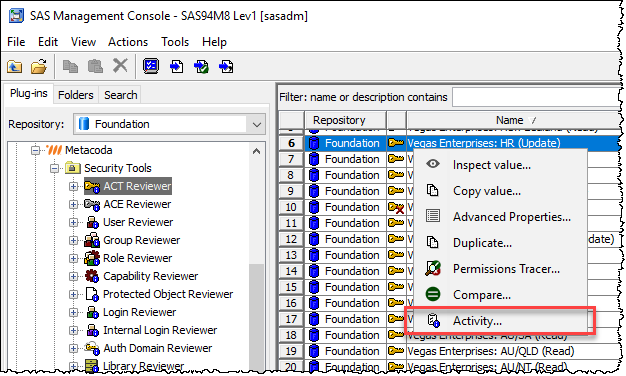Select Capability Reviewer tree item

coord(150,276)
